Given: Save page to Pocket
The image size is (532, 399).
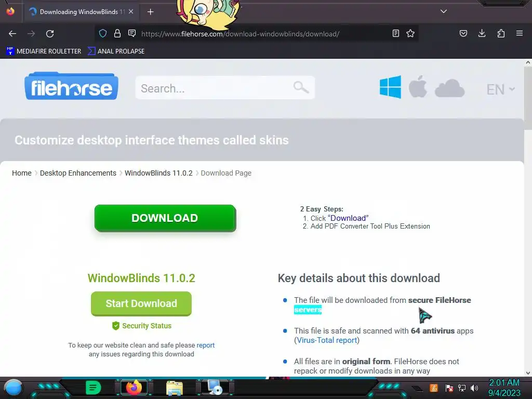Looking at the screenshot, I should click(463, 33).
